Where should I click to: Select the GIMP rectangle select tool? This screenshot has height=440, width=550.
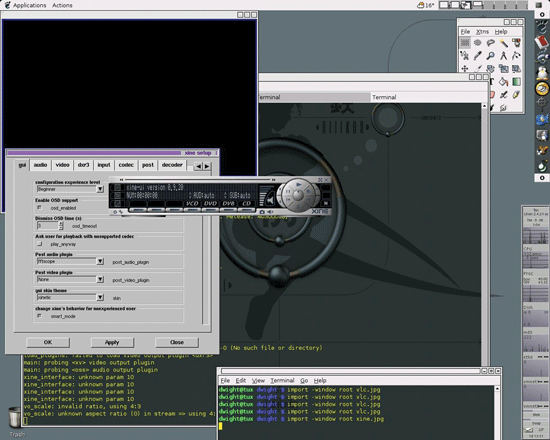point(465,43)
